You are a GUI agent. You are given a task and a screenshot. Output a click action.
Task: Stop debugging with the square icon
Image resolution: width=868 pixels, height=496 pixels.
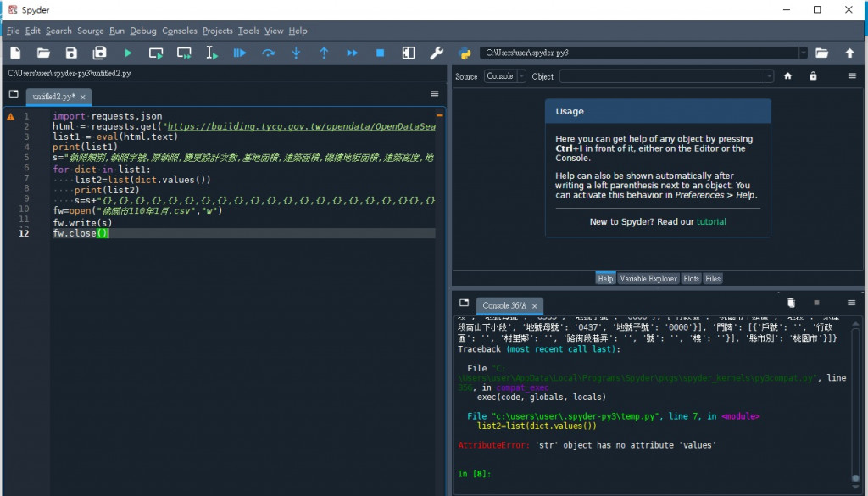tap(380, 53)
